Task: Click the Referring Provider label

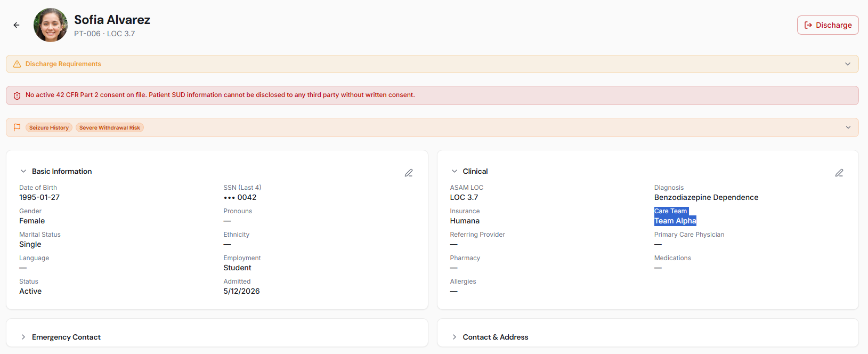Action: tap(477, 235)
